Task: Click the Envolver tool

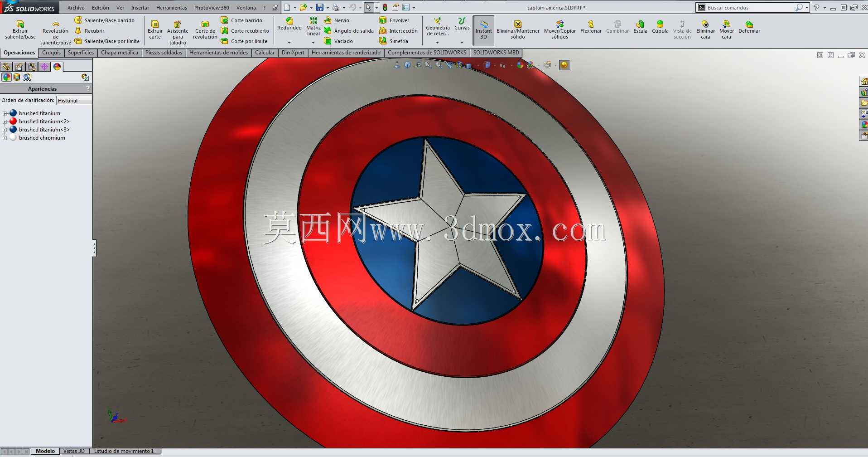Action: click(394, 20)
